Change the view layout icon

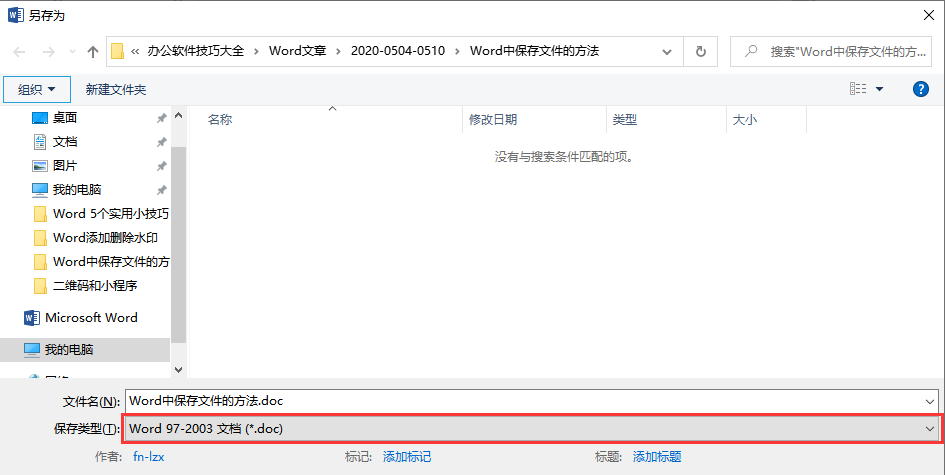tap(858, 89)
